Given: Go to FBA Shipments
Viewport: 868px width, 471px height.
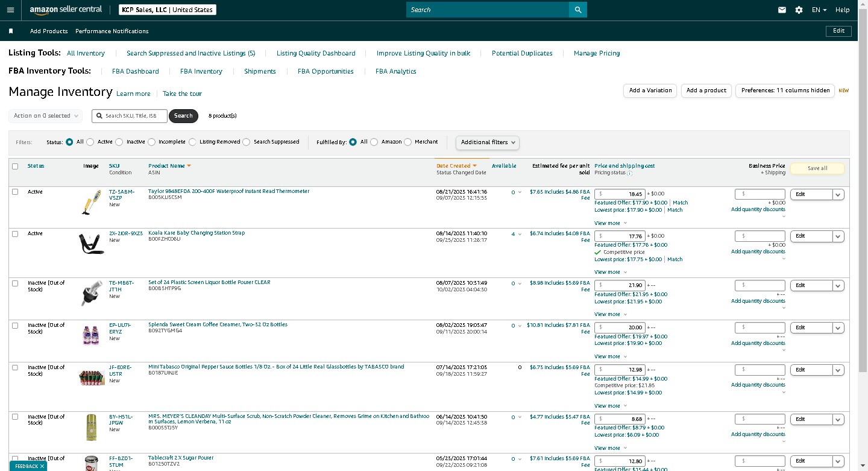Looking at the screenshot, I should [260, 71].
